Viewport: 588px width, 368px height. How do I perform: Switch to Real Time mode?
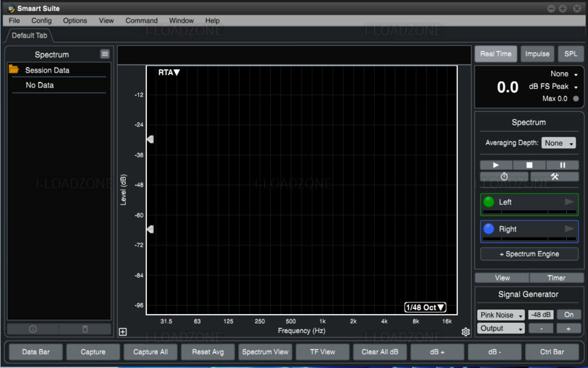(x=496, y=53)
